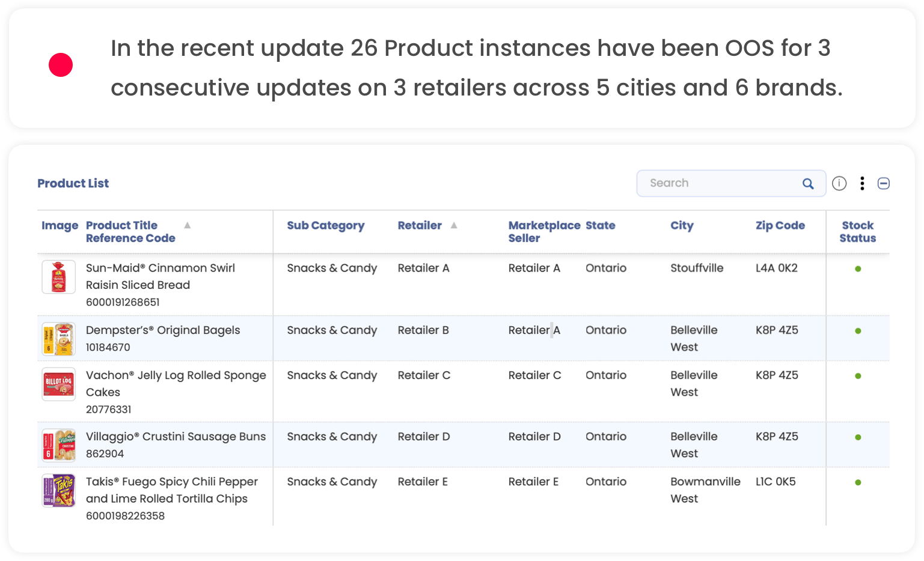This screenshot has height=561, width=924.
Task: Click the 'Bowmanville West' city cell
Action: coord(705,490)
